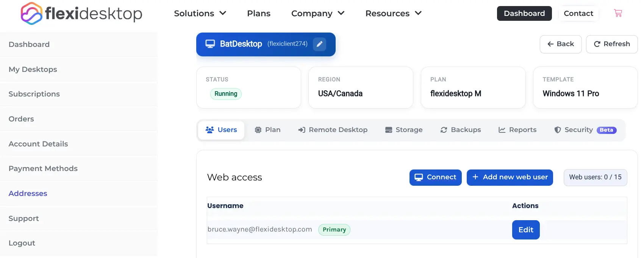Edit the bruce.wayne user

tap(526, 230)
